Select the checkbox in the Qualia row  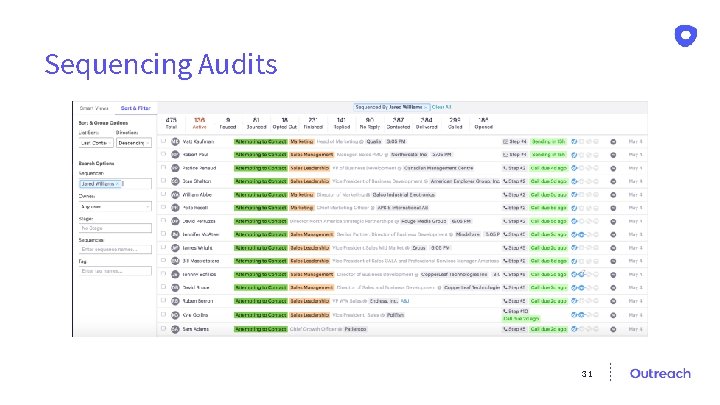click(163, 141)
